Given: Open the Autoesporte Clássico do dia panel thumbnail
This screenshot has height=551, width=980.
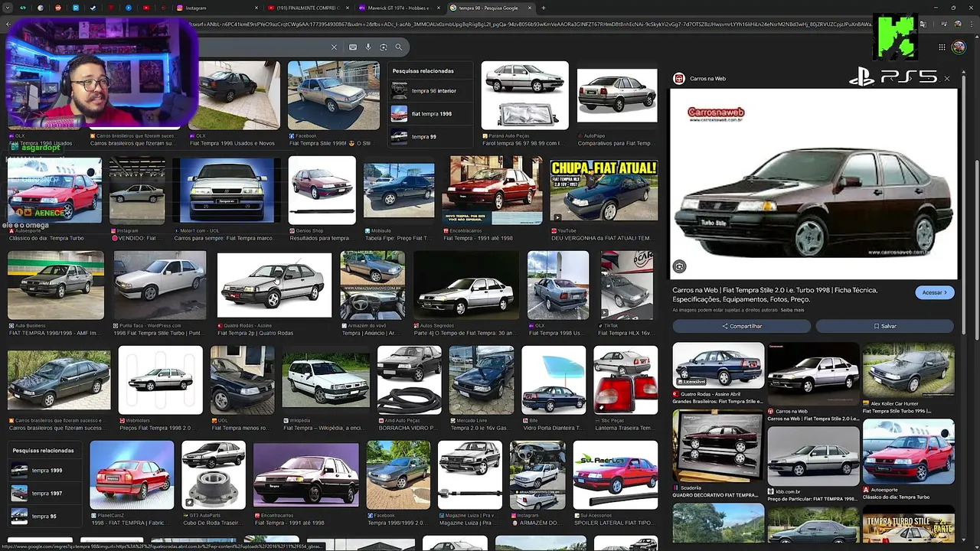Looking at the screenshot, I should point(908,452).
